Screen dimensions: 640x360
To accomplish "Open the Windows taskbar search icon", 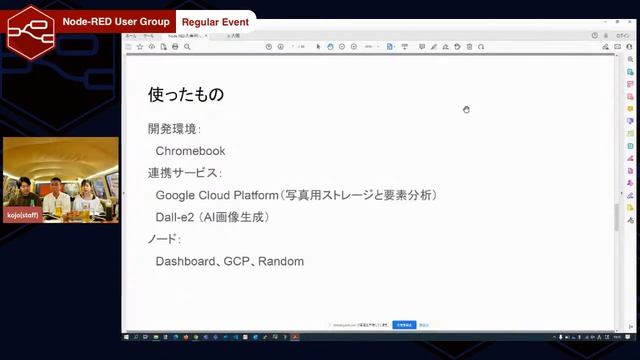I will tap(136, 337).
